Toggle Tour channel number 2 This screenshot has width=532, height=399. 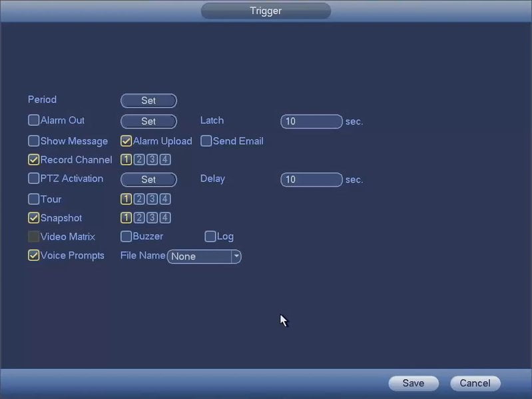click(x=139, y=199)
